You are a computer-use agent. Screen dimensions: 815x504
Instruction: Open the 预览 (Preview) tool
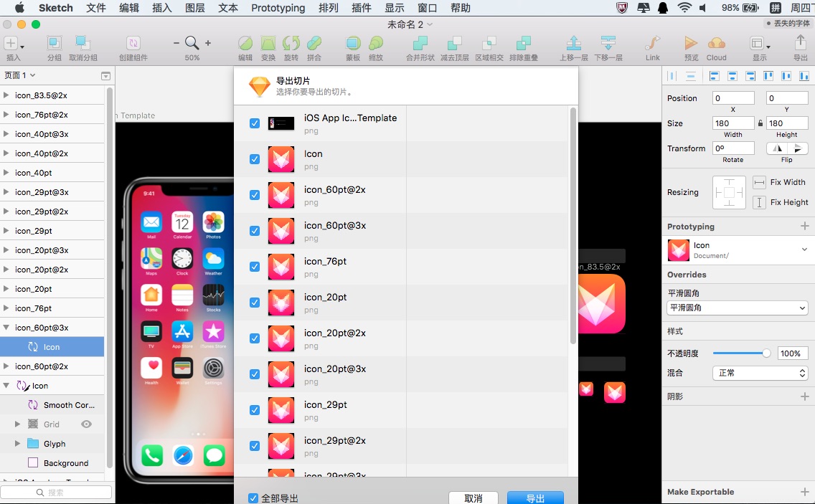point(690,43)
